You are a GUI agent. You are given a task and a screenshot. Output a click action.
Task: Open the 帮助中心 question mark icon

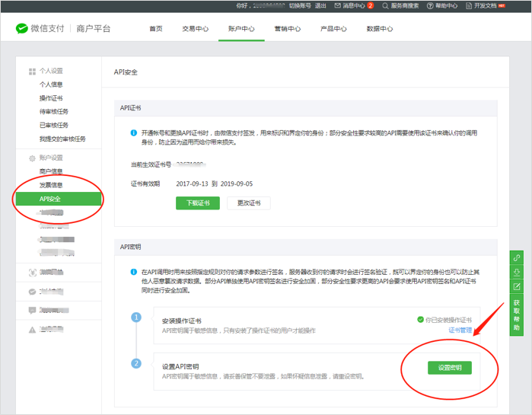point(431,5)
